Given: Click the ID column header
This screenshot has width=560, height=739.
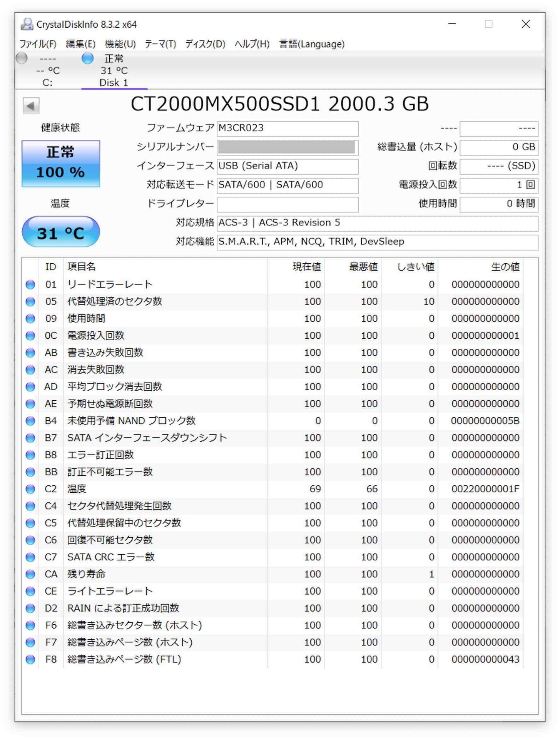Looking at the screenshot, I should click(51, 267).
